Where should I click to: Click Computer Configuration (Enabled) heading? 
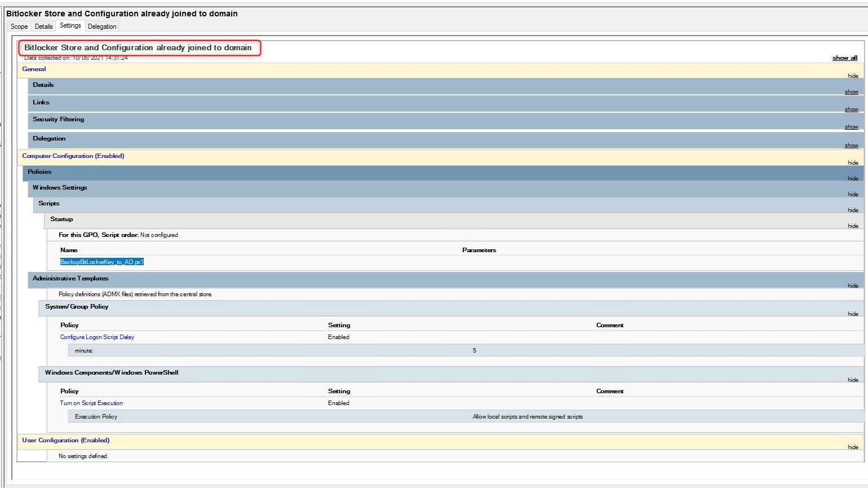click(x=73, y=156)
